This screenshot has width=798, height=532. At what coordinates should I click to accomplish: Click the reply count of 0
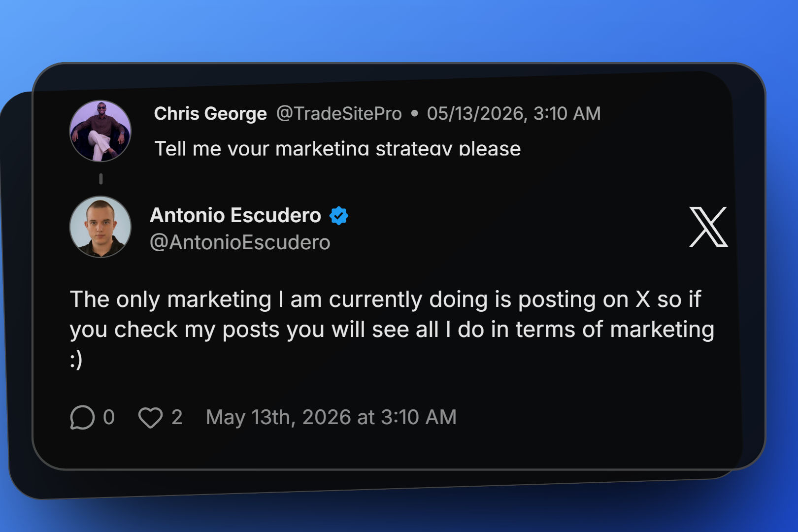109,417
